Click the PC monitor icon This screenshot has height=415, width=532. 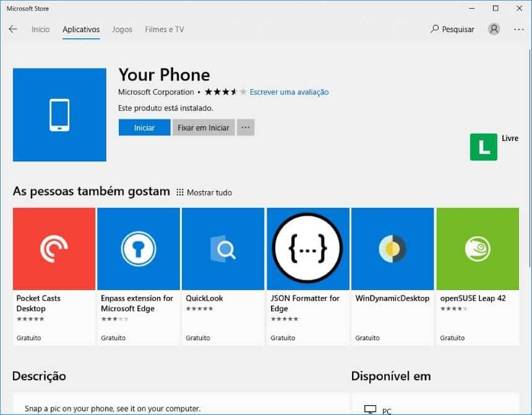(370, 409)
